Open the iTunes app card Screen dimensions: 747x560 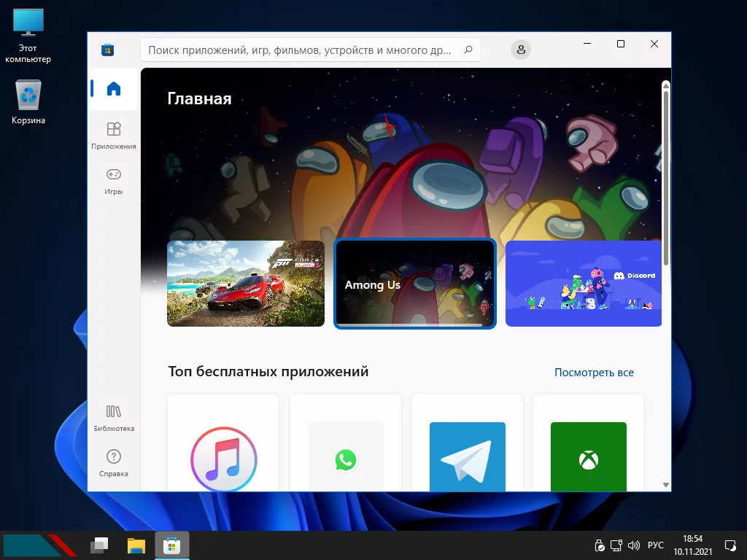[223, 443]
